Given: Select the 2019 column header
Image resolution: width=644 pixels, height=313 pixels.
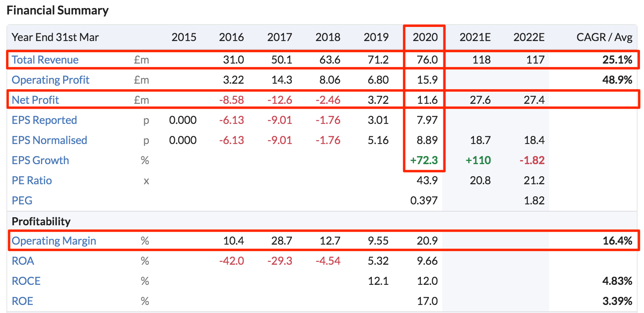Looking at the screenshot, I should (x=376, y=37).
